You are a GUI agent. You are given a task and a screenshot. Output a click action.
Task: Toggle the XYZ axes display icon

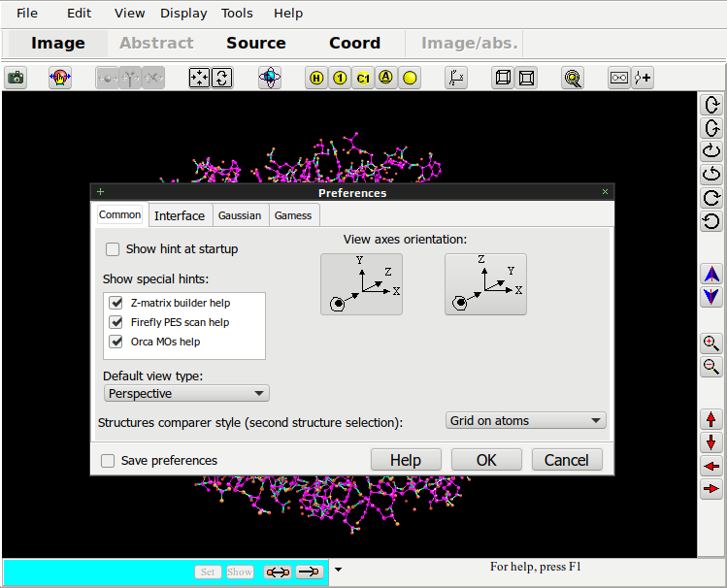click(x=456, y=78)
